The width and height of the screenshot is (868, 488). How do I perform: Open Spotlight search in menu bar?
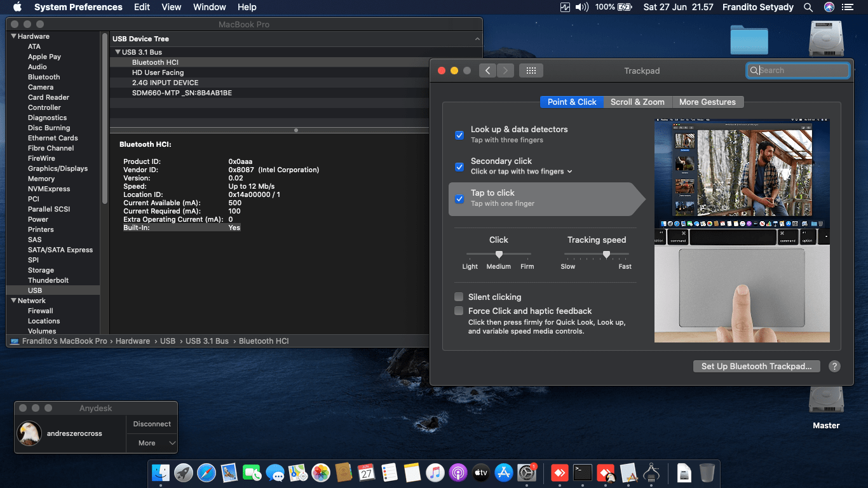808,7
